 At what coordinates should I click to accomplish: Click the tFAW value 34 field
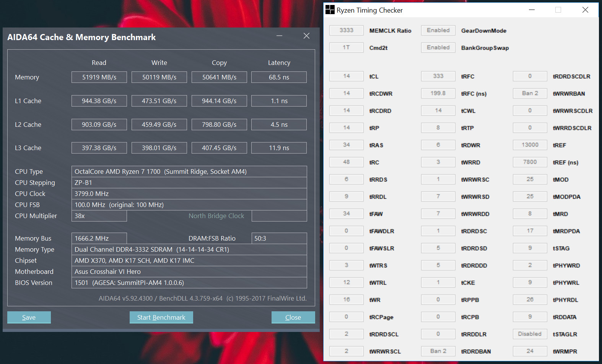pyautogui.click(x=347, y=214)
